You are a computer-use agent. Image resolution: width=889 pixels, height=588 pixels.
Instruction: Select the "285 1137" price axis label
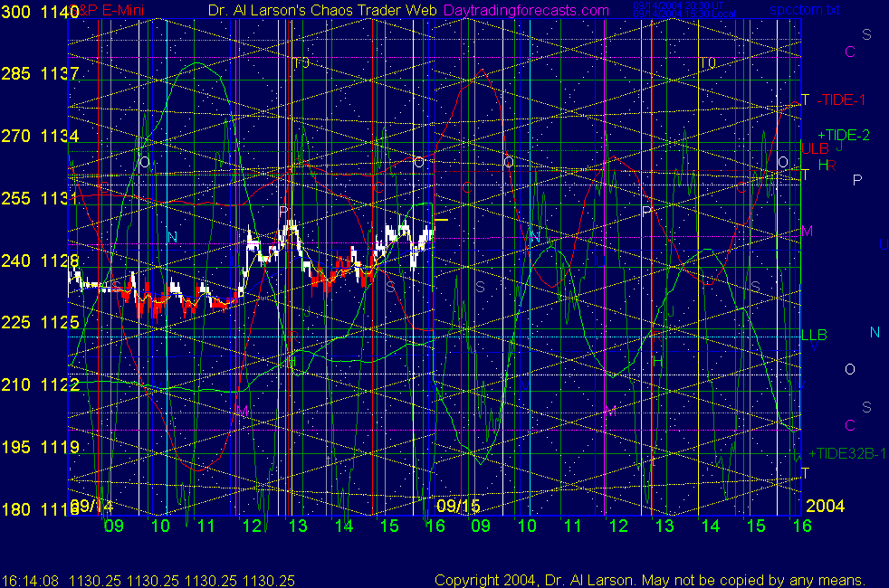tap(40, 73)
